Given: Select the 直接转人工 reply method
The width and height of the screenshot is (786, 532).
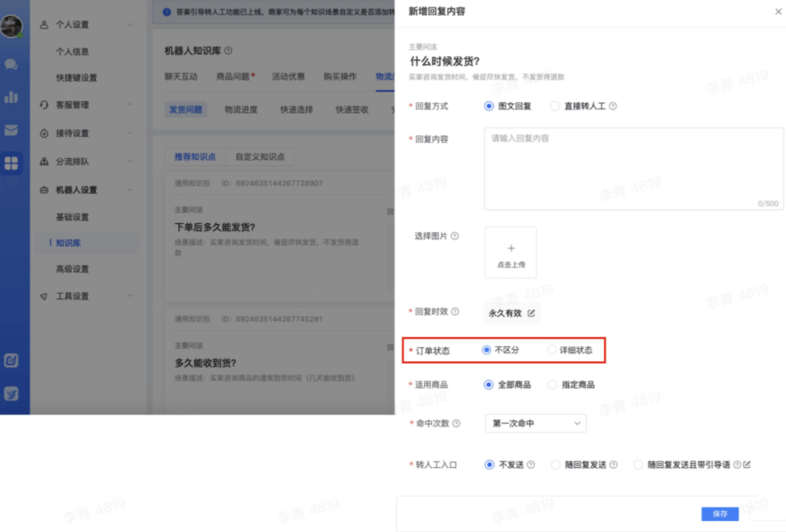Looking at the screenshot, I should click(555, 106).
